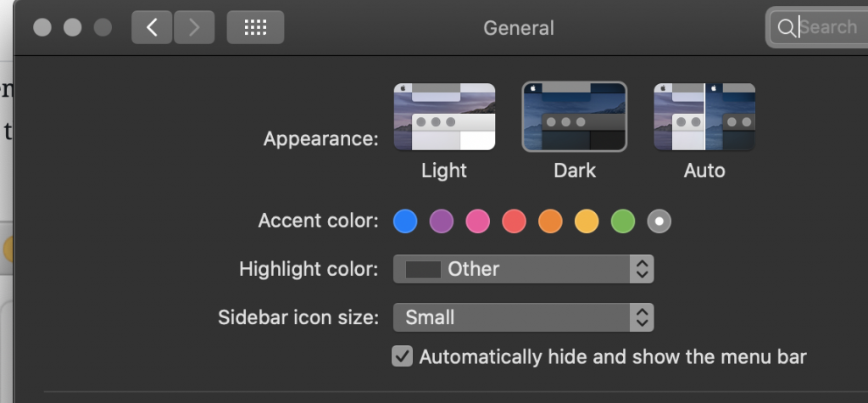This screenshot has height=403, width=868.
Task: Click the yellow minimize window button
Action: tap(73, 27)
